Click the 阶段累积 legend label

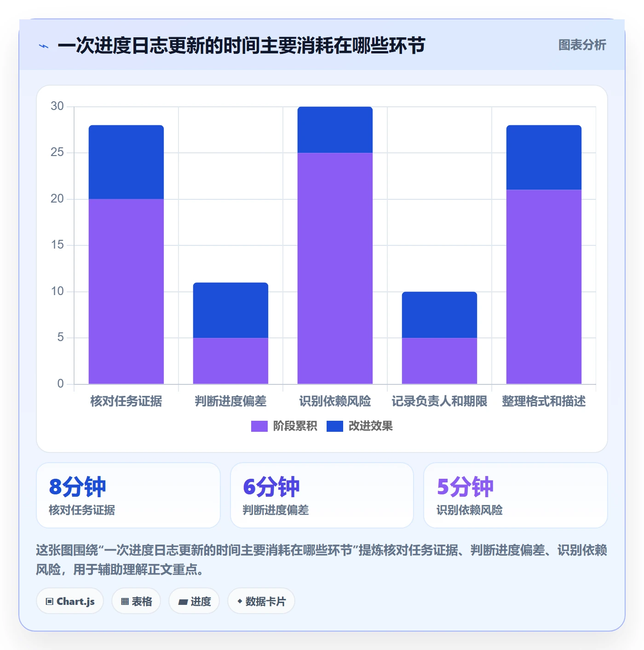[295, 426]
